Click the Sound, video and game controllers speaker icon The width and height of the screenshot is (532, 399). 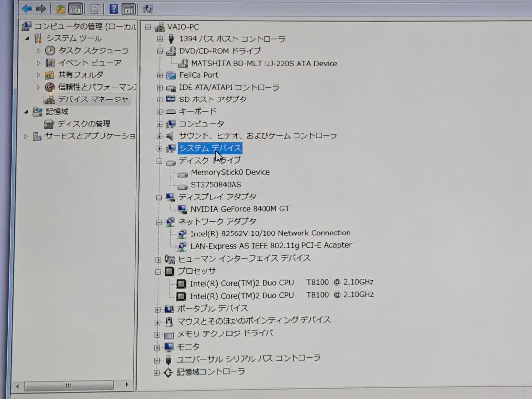point(170,136)
